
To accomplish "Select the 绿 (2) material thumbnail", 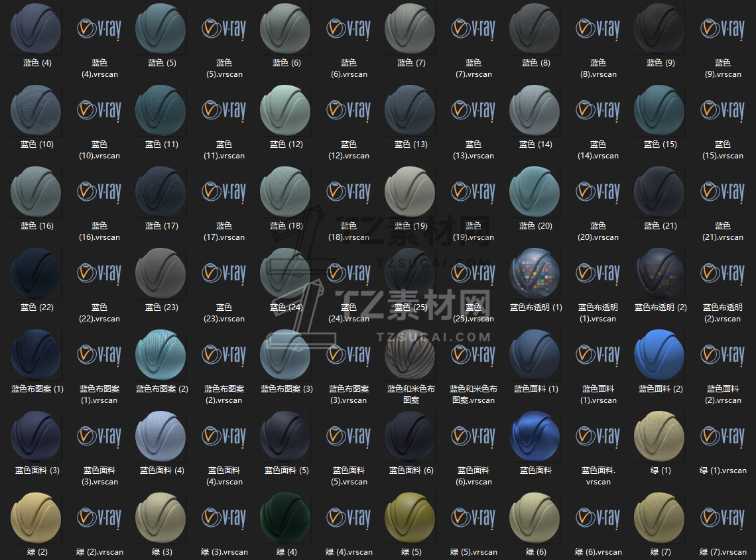I will (x=36, y=518).
